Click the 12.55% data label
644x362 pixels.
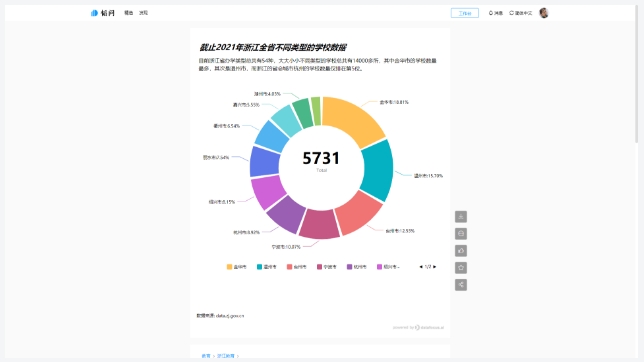400,231
